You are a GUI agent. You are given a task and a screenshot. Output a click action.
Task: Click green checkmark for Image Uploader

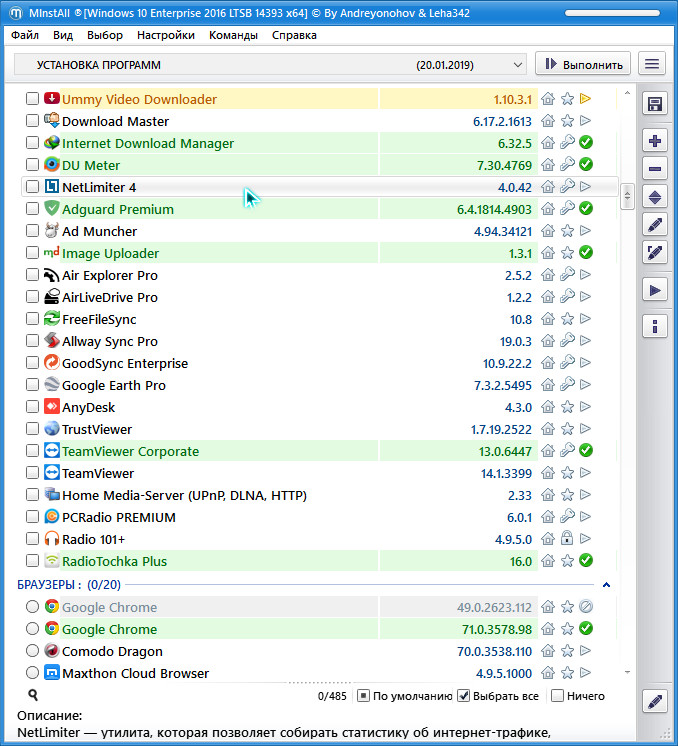tap(586, 253)
